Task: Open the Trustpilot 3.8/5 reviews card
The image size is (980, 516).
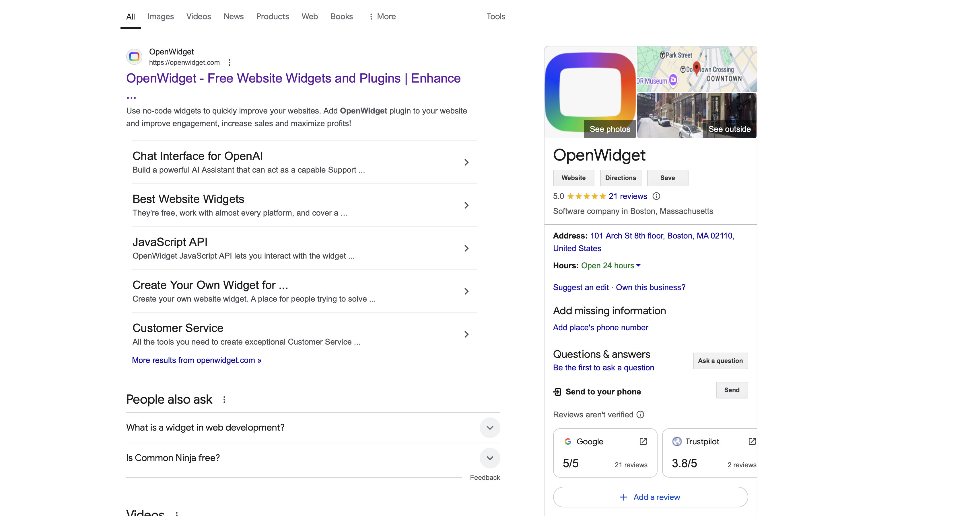Action: [x=709, y=453]
